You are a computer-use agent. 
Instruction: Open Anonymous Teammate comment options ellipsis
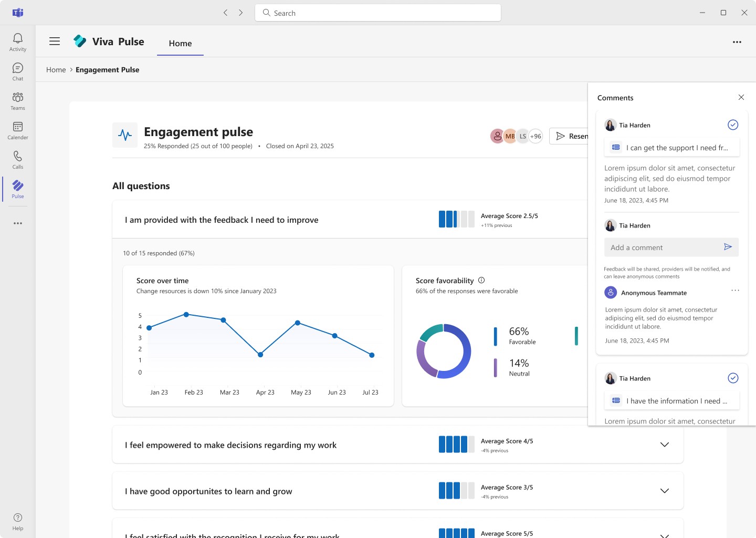735,291
